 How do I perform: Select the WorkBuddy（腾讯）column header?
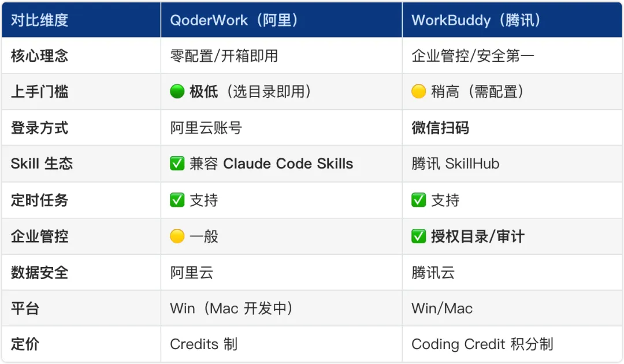click(512, 20)
